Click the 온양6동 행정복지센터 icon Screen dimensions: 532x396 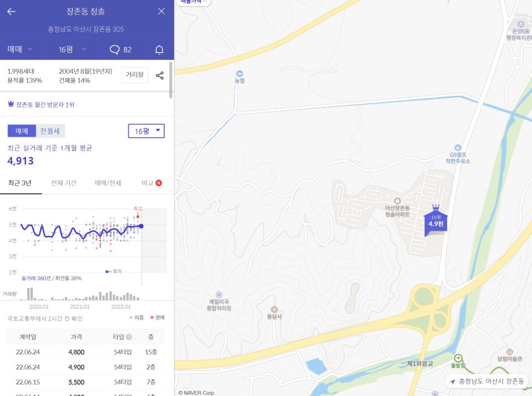click(x=521, y=24)
